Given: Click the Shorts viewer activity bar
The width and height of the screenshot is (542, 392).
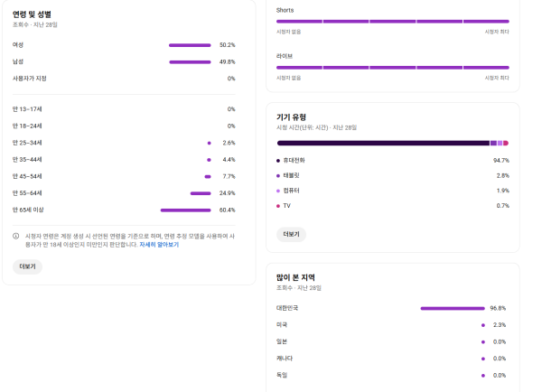Looking at the screenshot, I should (x=393, y=22).
